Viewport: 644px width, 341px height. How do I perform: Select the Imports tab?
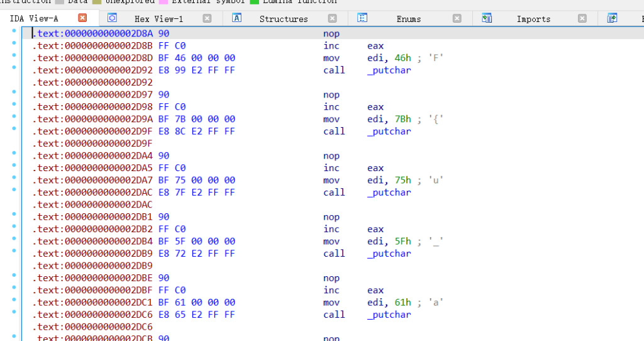[x=533, y=19]
